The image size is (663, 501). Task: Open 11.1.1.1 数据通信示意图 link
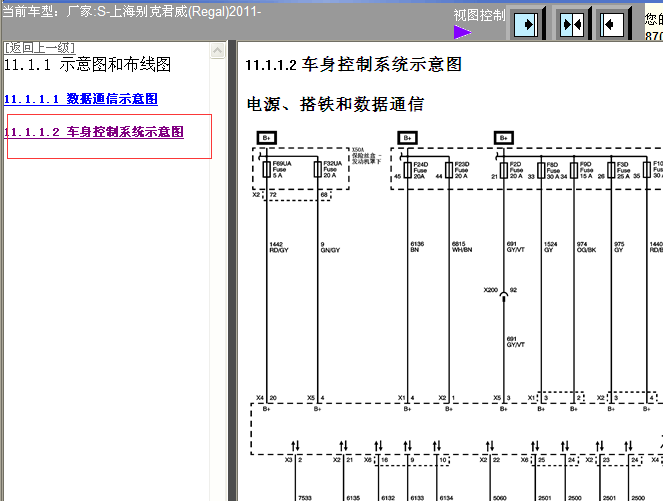[81, 99]
